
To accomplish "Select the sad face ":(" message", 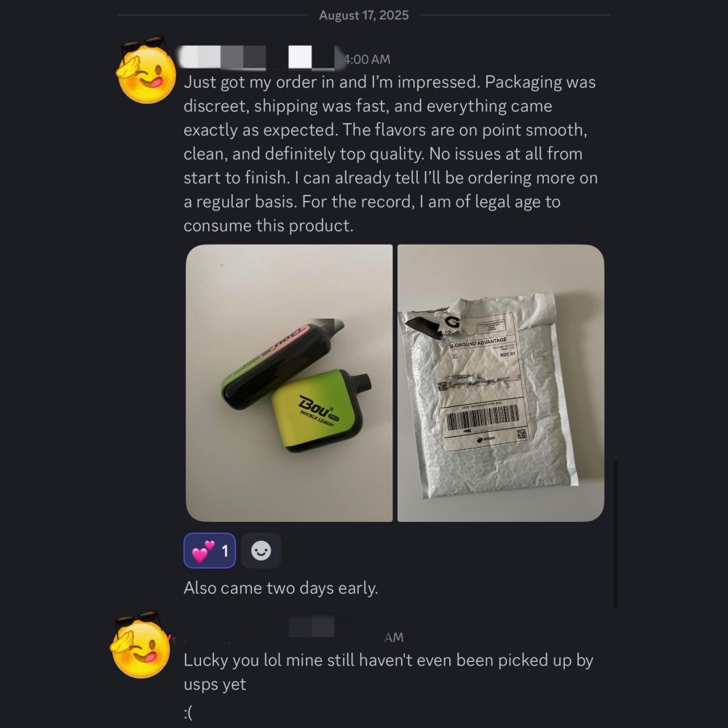I will click(x=188, y=713).
